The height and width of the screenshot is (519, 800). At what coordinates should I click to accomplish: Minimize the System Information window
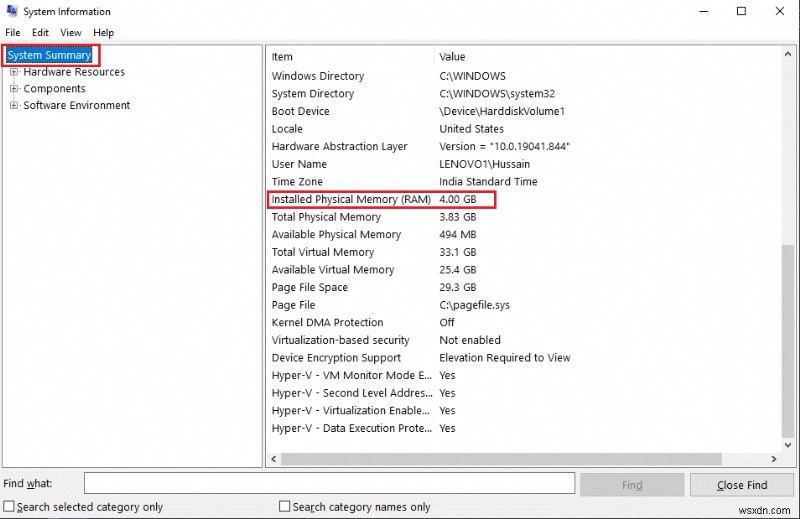(704, 11)
